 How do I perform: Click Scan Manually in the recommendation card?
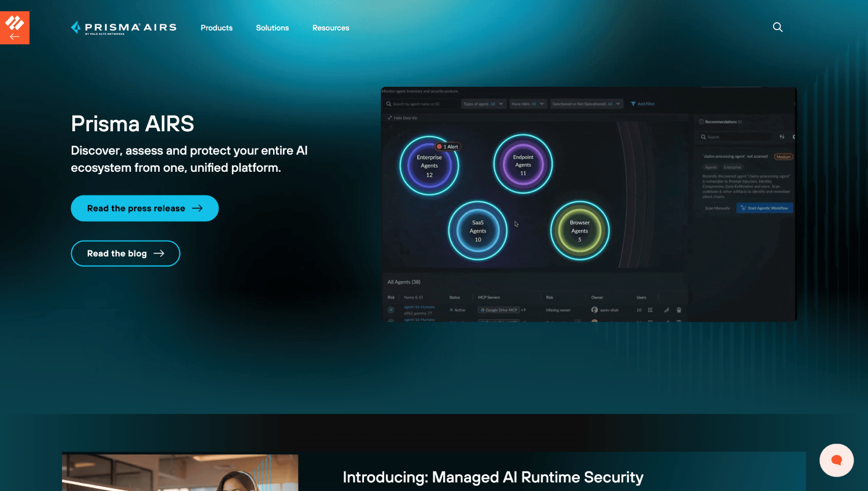click(718, 208)
